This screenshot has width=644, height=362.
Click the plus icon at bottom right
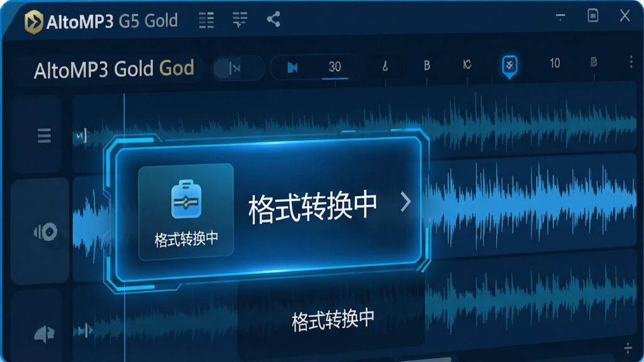[x=628, y=348]
